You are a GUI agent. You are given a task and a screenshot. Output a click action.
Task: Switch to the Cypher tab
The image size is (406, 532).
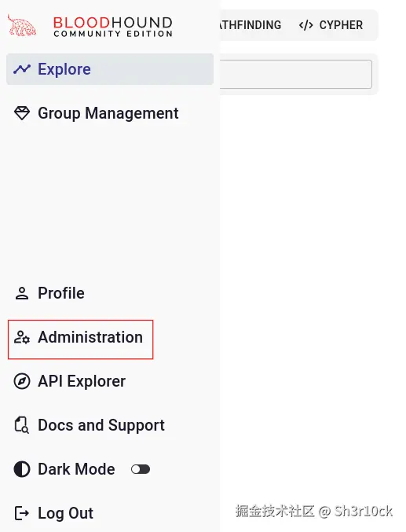(x=331, y=25)
